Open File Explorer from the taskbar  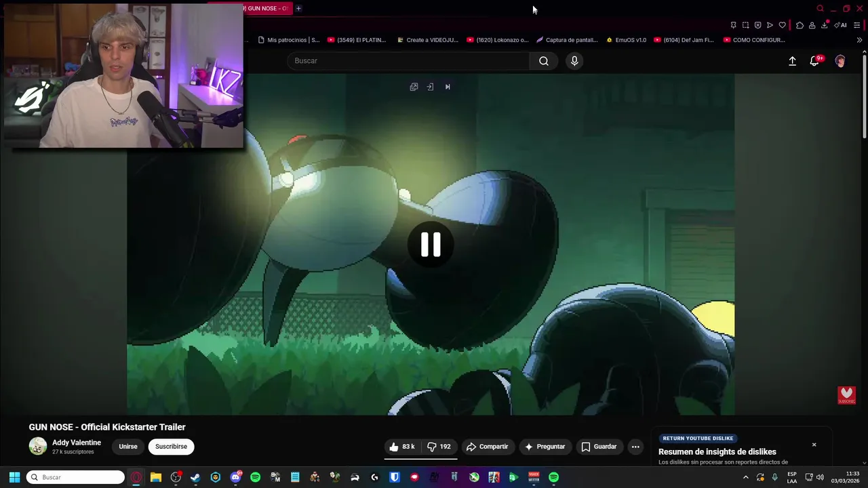155,477
